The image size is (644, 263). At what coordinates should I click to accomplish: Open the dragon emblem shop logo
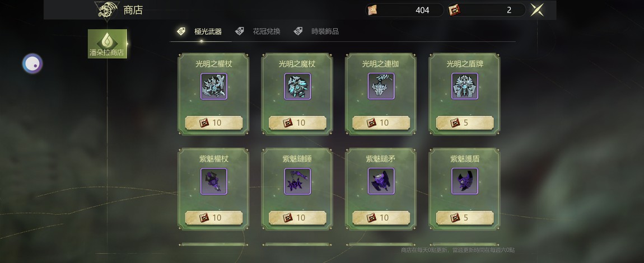coord(107,10)
